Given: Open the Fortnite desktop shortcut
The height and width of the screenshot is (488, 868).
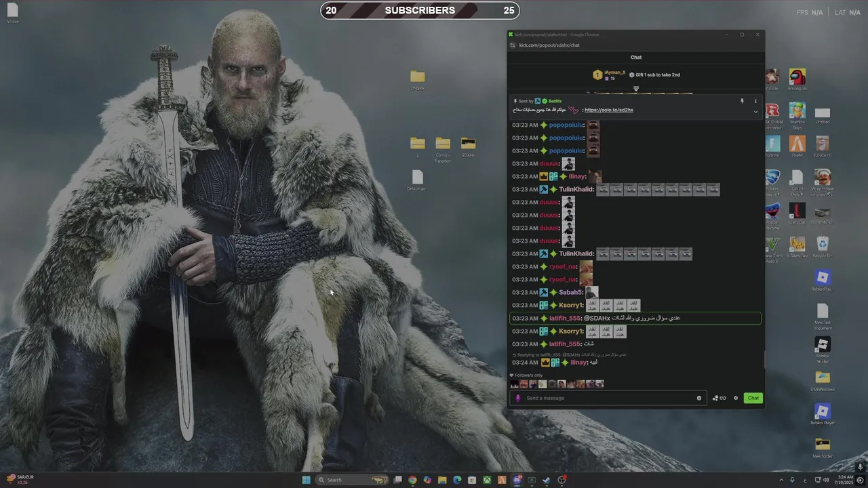Looking at the screenshot, I should 772,146.
